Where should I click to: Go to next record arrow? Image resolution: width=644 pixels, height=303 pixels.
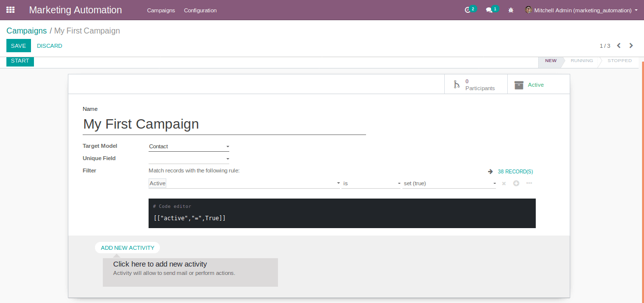click(631, 46)
